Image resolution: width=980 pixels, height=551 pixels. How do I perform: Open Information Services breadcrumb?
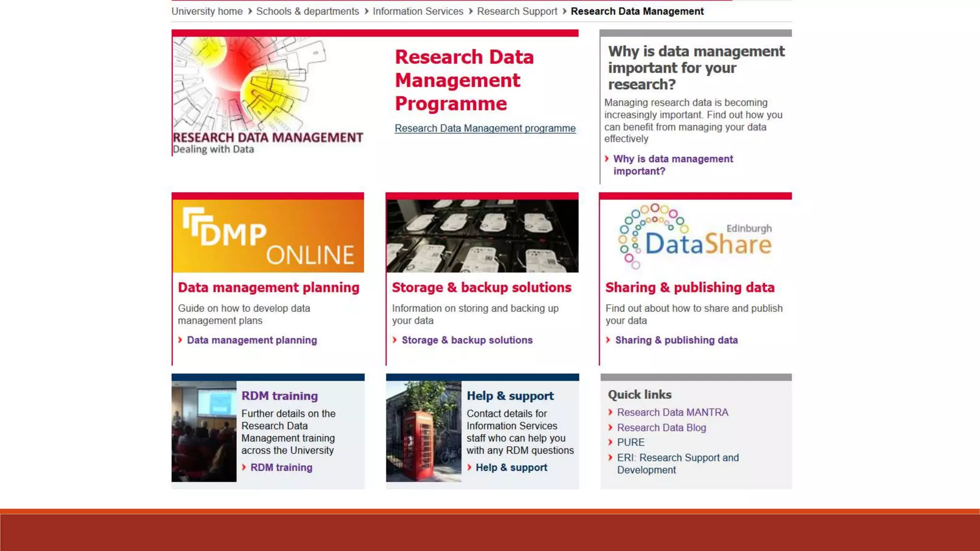tap(418, 11)
